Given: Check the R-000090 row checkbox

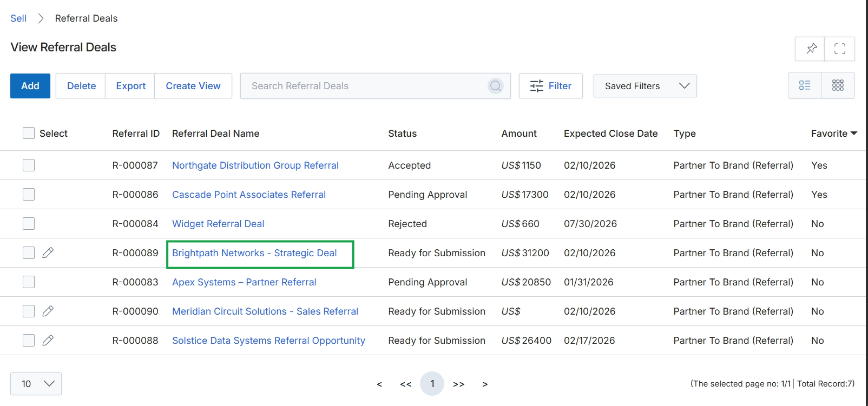Looking at the screenshot, I should click(x=29, y=311).
